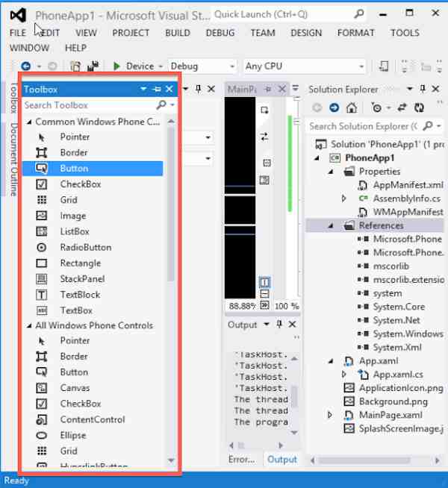Toggle auto-hide pin on Output panel

279,325
